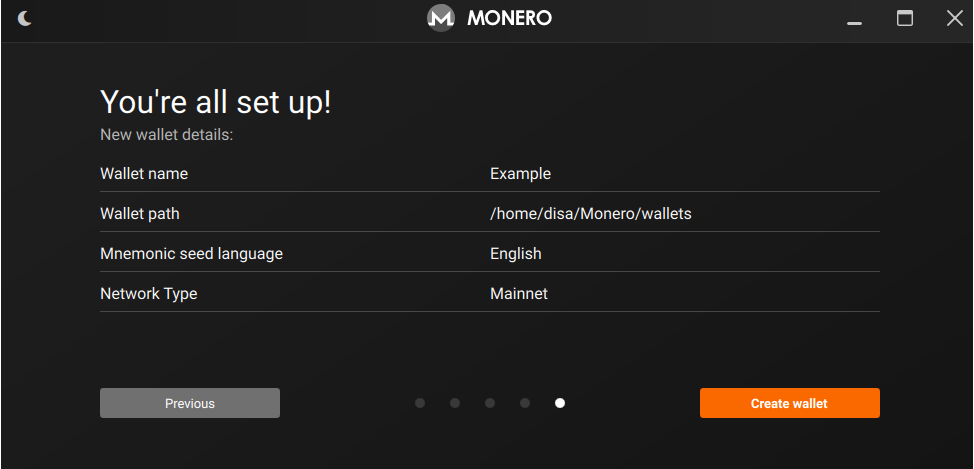Select the second progress dot
Viewport: 974px width, 469px height.
click(455, 403)
